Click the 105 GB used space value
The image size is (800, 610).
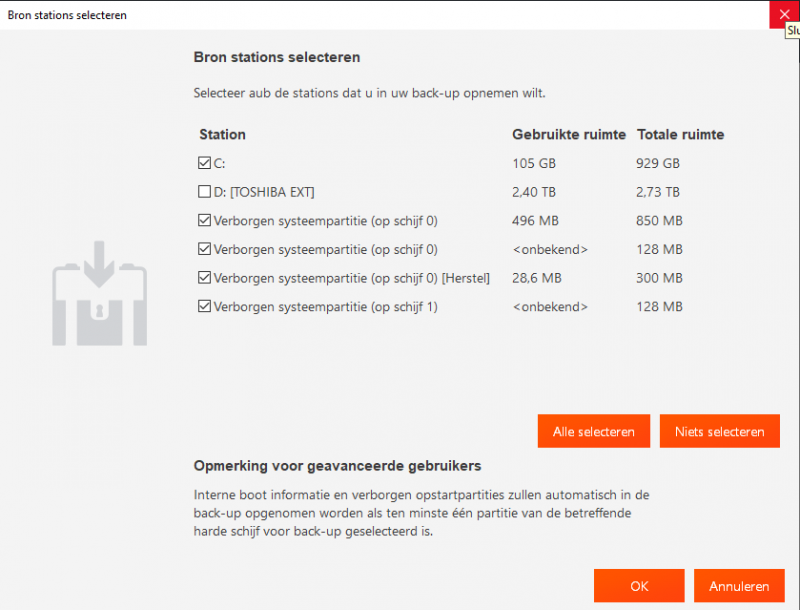point(532,163)
